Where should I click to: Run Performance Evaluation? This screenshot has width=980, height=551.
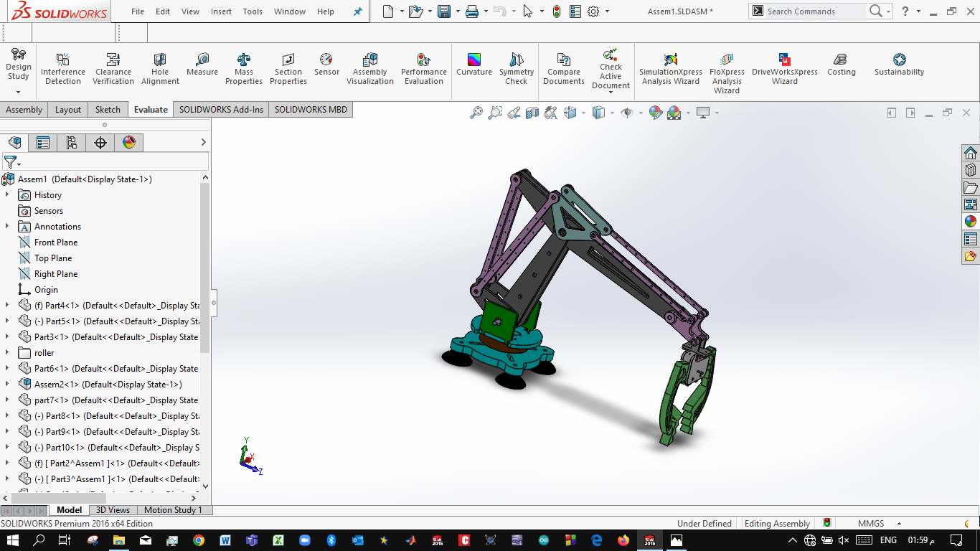(x=424, y=69)
